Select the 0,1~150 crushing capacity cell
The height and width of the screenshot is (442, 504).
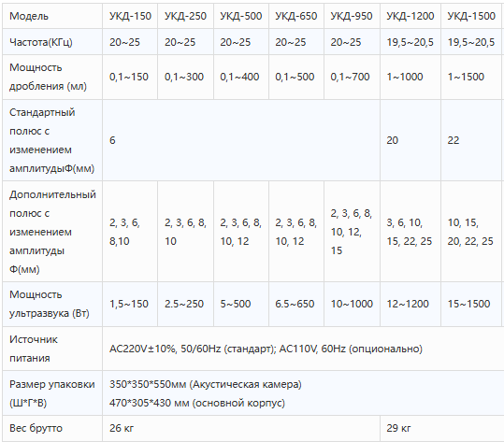(x=130, y=77)
